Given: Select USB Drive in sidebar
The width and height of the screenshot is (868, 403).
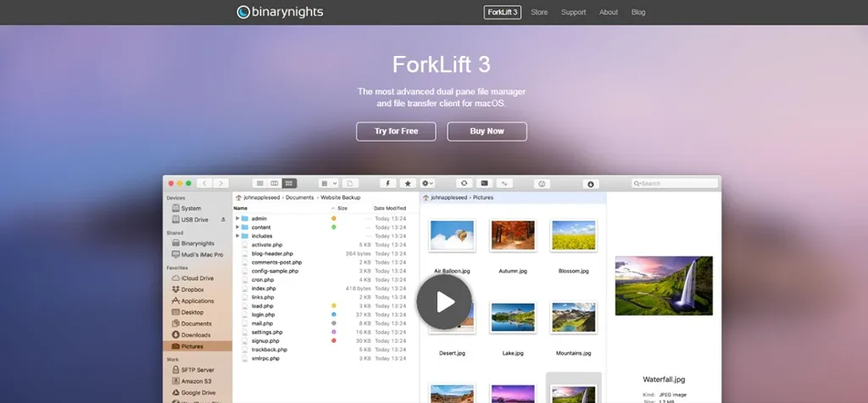Looking at the screenshot, I should (x=191, y=220).
